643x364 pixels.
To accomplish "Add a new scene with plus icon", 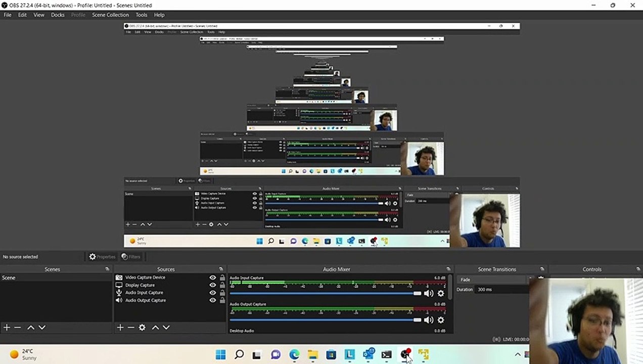I will [x=7, y=328].
